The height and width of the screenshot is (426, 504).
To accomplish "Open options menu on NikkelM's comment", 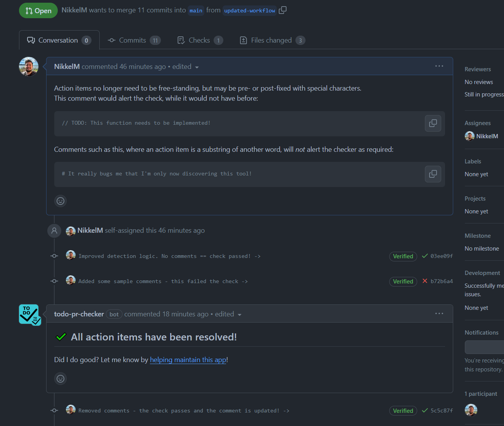I will (x=439, y=66).
